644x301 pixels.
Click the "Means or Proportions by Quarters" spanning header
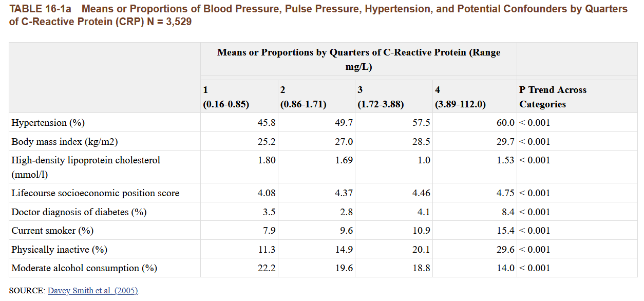tap(358, 59)
